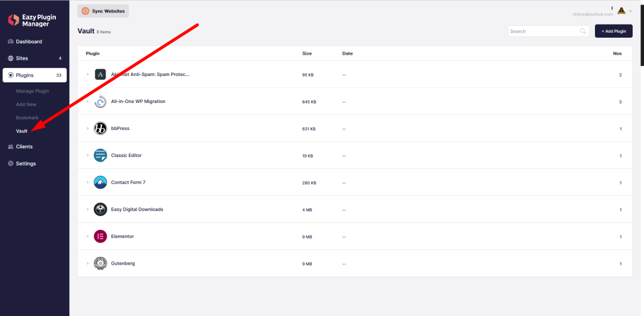Click the 631 KB size value

point(309,129)
